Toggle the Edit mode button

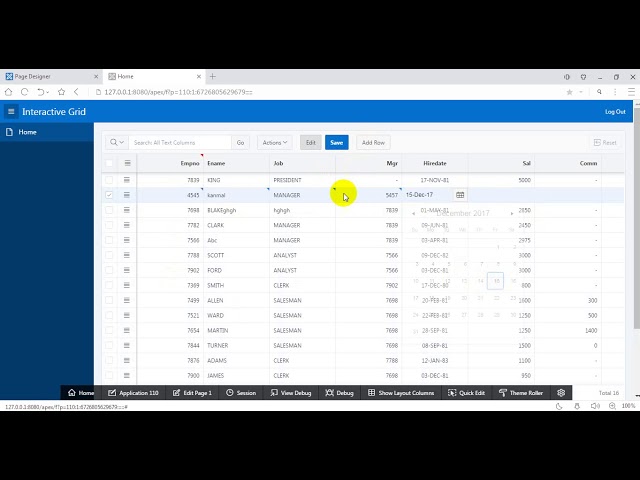311,142
